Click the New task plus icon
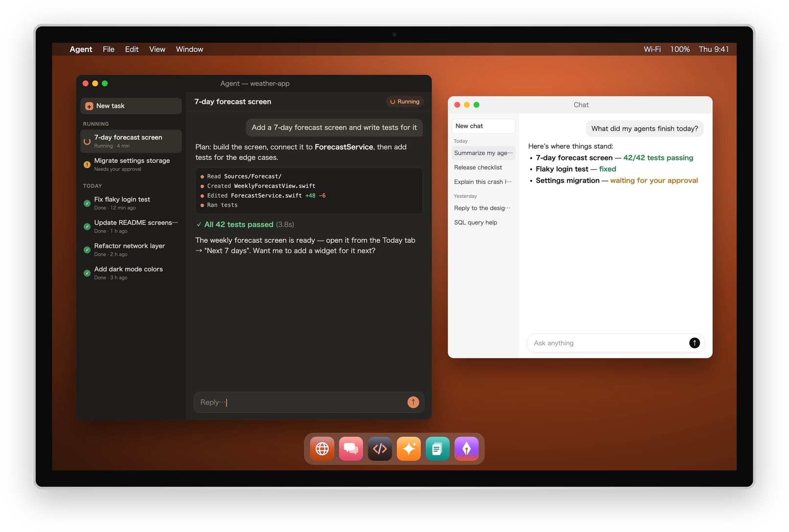This screenshot has height=532, width=789. click(x=89, y=106)
